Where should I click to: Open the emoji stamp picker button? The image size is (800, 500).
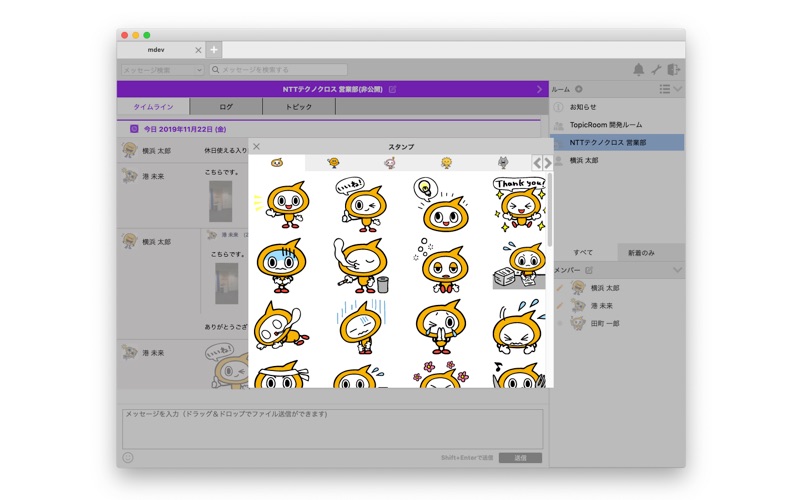click(x=128, y=458)
